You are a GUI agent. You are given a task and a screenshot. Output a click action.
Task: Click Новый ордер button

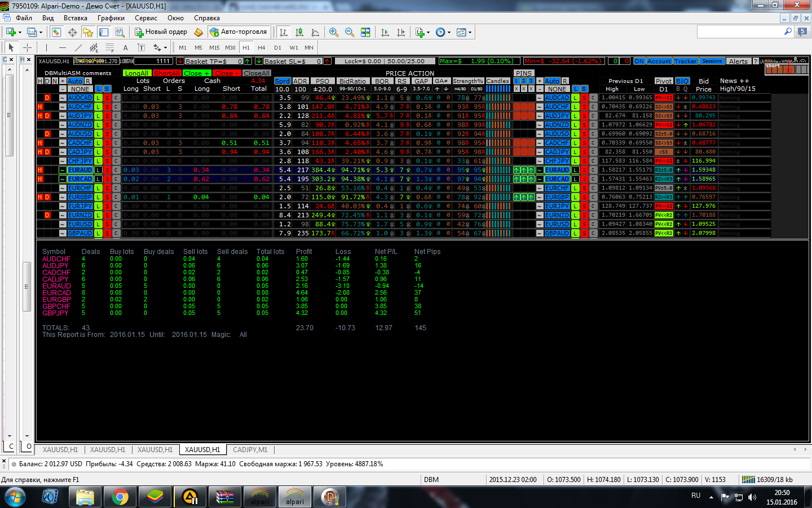coord(161,32)
